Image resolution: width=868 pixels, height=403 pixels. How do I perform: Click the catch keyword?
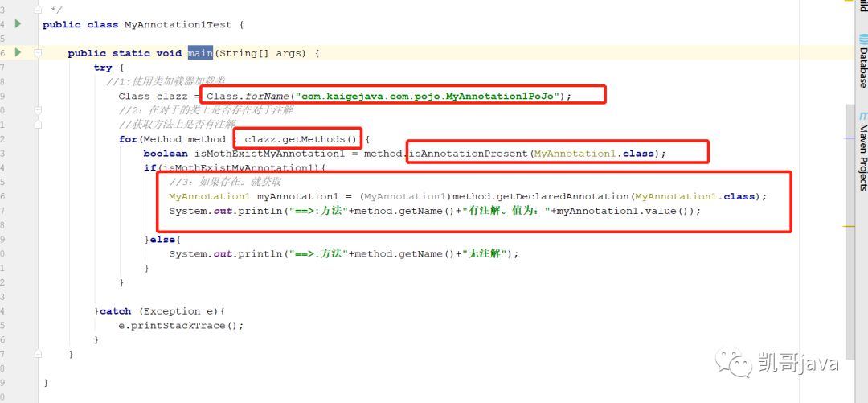point(116,311)
